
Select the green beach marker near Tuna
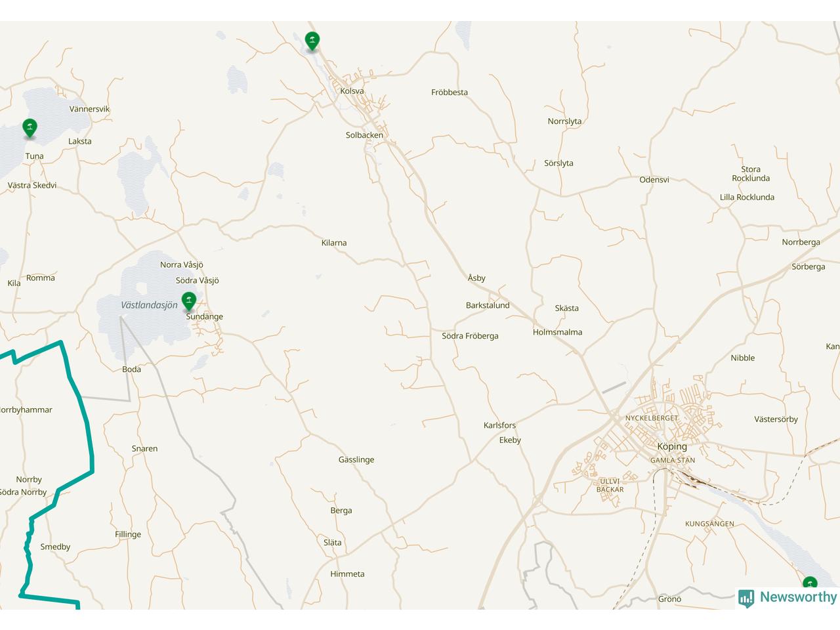30,129
